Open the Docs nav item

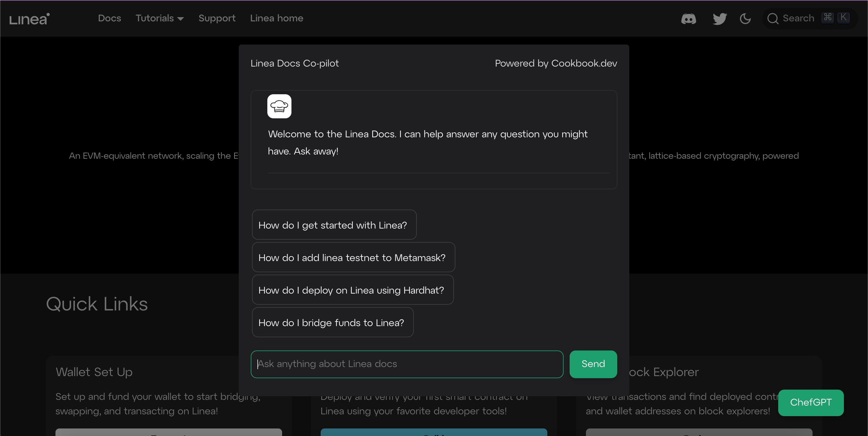[109, 18]
